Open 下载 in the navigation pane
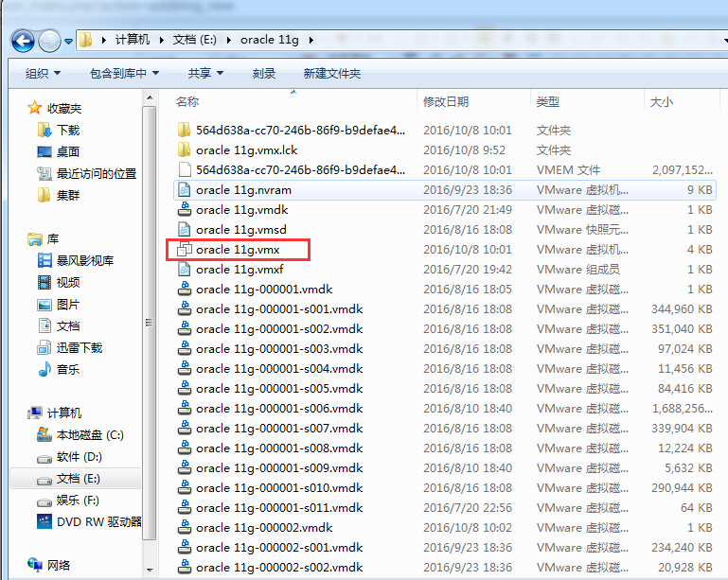 68,130
